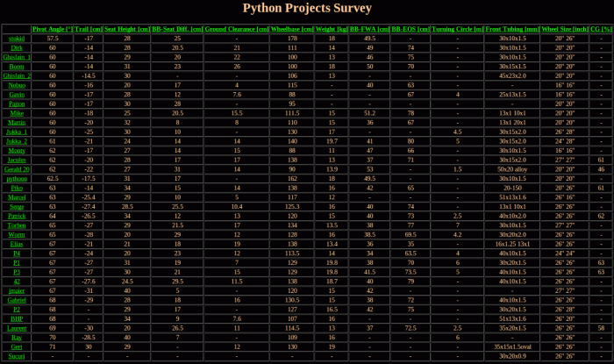The width and height of the screenshot is (614, 364).
Task: Select the wheelbase value 178
Action: (292, 39)
